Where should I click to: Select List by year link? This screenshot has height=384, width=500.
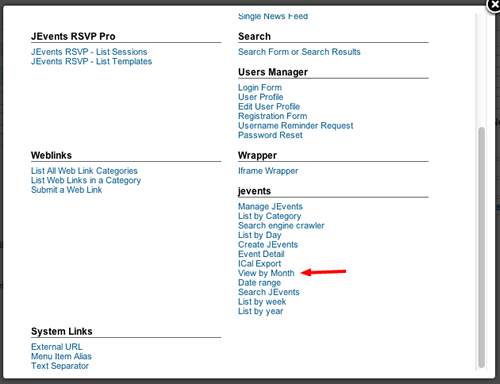pyautogui.click(x=260, y=311)
